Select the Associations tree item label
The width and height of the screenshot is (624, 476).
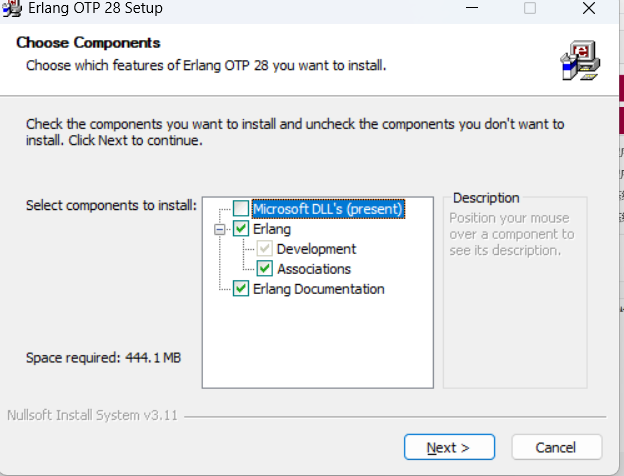click(314, 269)
